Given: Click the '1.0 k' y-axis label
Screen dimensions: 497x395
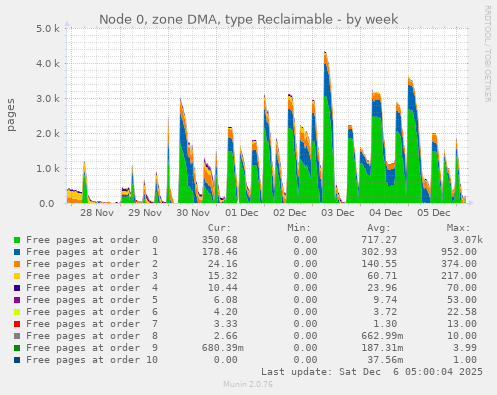Looking at the screenshot, I should (x=48, y=169).
